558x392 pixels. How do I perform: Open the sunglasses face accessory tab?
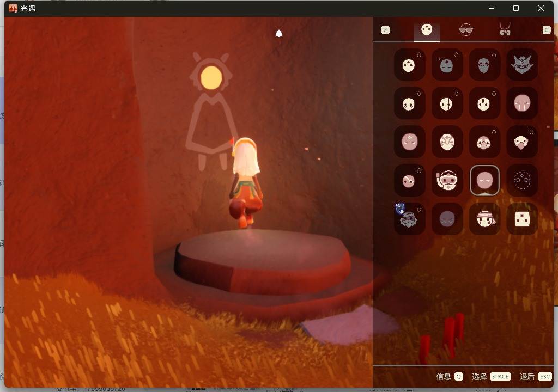coord(466,30)
